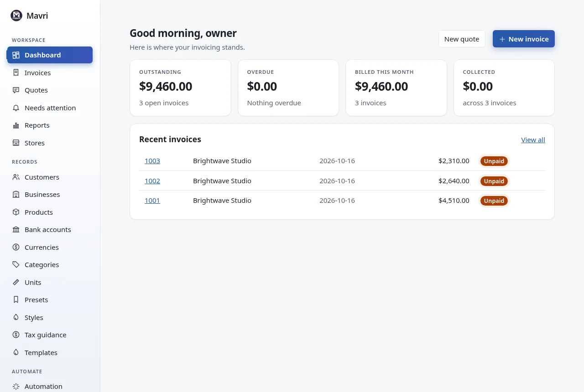This screenshot has width=584, height=392.
Task: Open invoice 1003
Action: [x=152, y=161]
